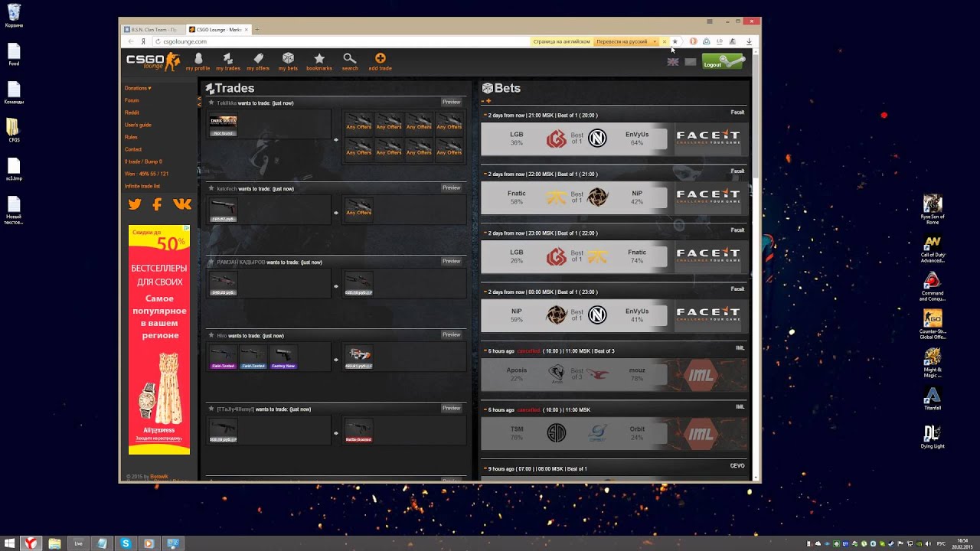Select the British flag language icon
Screen dimensions: 980x551
click(673, 62)
